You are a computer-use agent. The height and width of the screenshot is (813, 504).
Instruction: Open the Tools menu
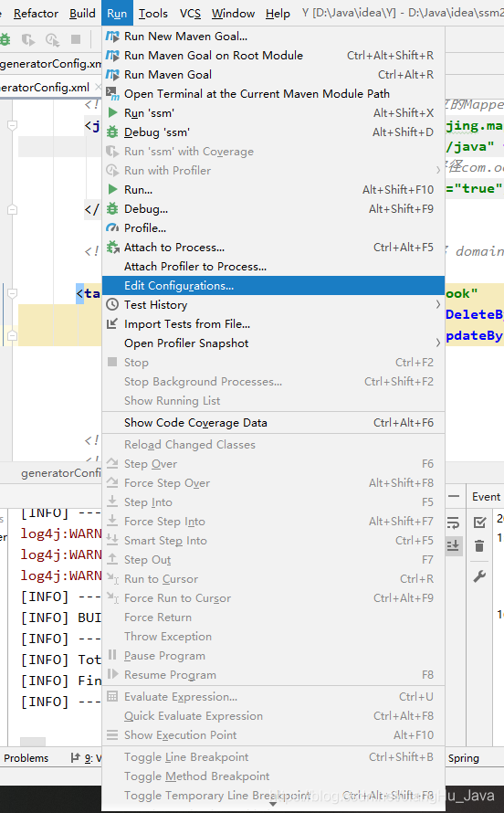152,14
